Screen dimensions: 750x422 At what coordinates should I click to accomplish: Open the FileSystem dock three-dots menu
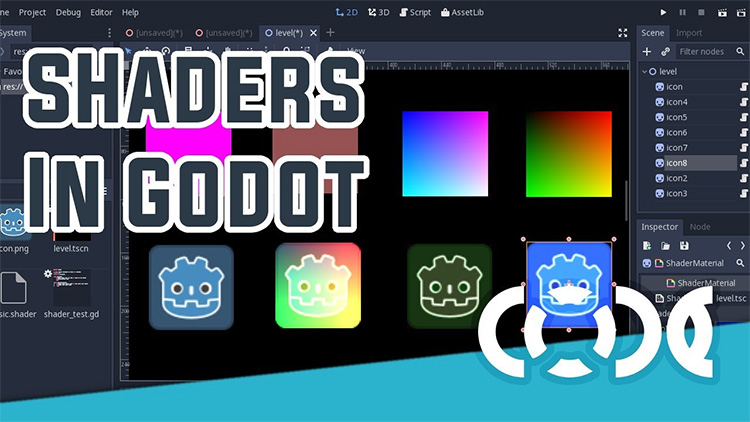(x=109, y=33)
